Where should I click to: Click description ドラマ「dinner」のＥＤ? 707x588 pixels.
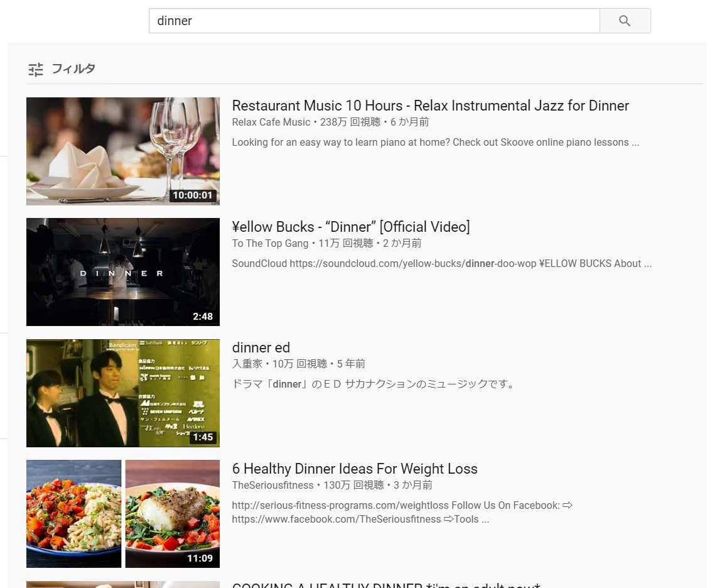click(374, 384)
